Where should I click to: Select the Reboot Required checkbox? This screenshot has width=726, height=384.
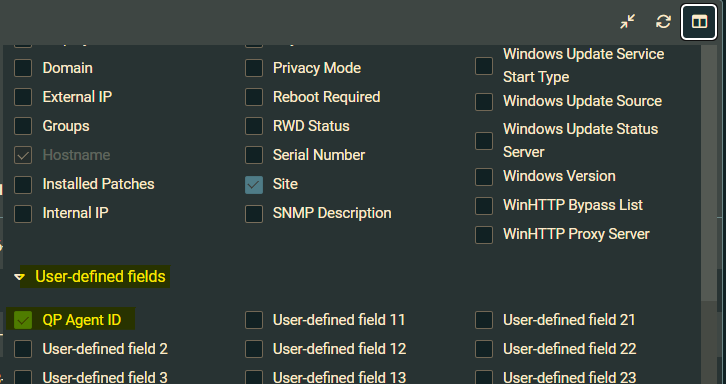[x=254, y=97]
